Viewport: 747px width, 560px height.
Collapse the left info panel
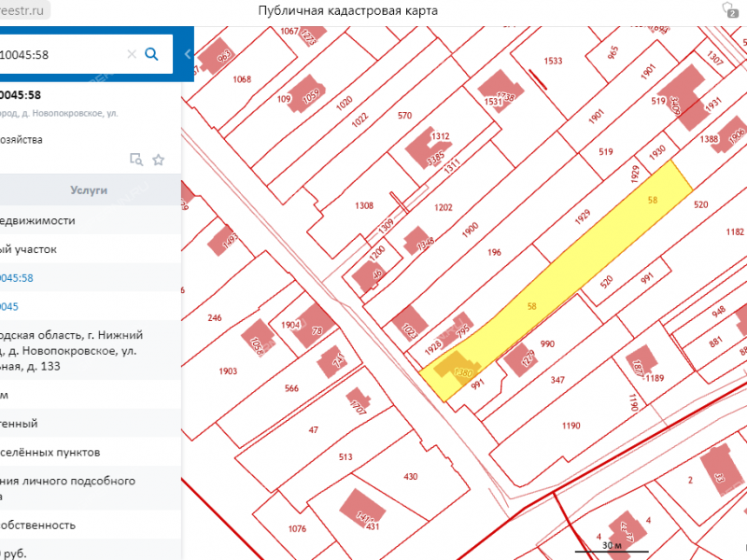click(x=188, y=54)
